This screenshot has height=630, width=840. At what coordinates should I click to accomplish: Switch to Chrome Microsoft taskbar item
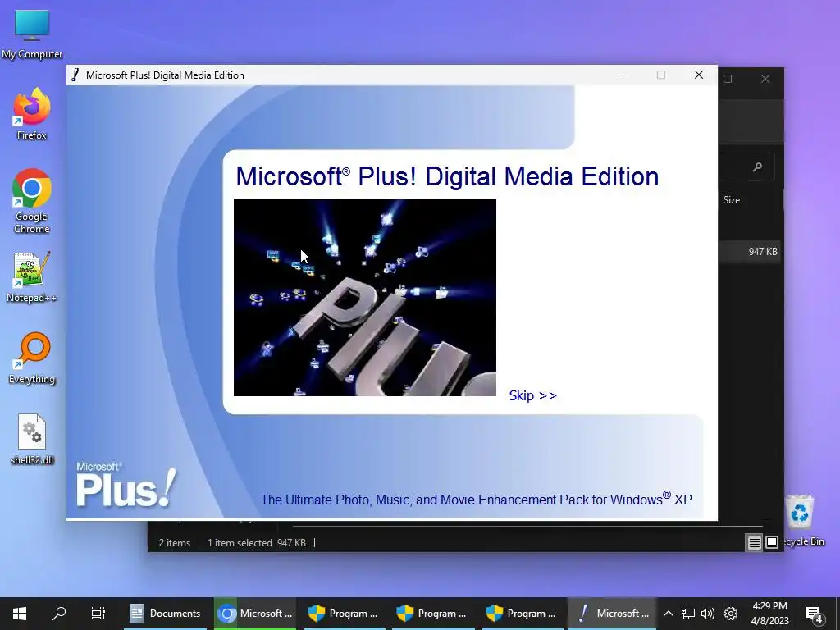pos(255,614)
